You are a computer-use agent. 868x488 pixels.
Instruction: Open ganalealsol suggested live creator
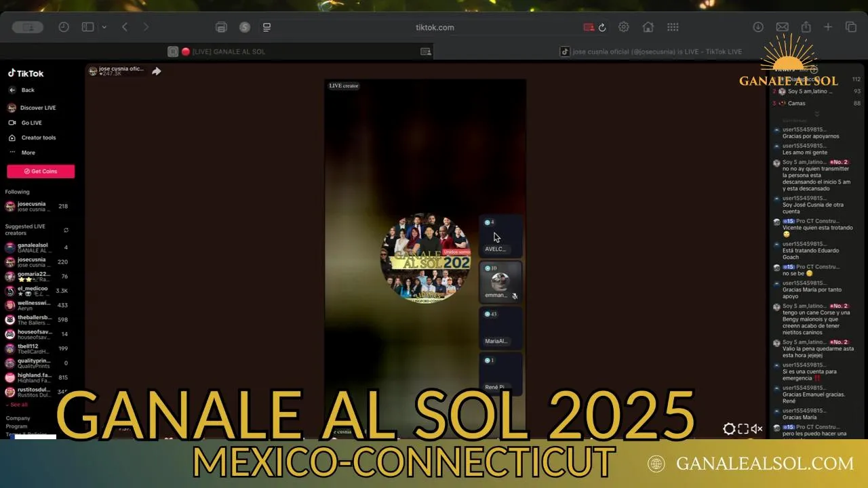(37, 247)
